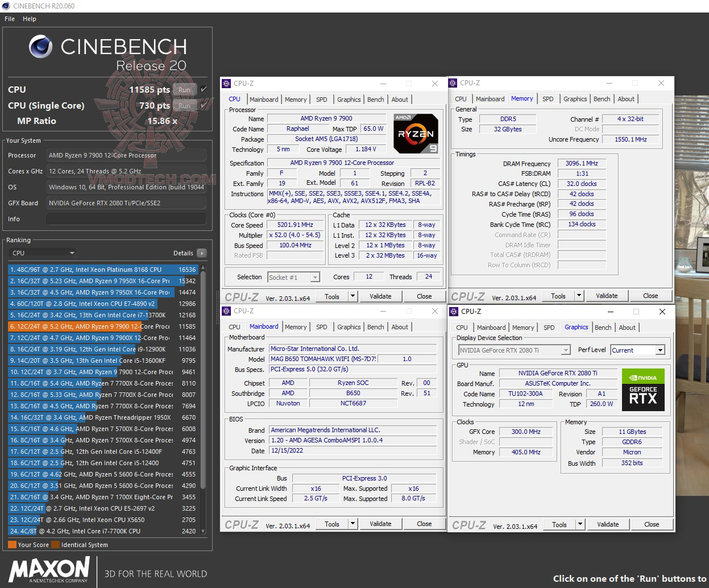The width and height of the screenshot is (709, 588).
Task: Open the Cinebench File menu
Action: coord(10,19)
